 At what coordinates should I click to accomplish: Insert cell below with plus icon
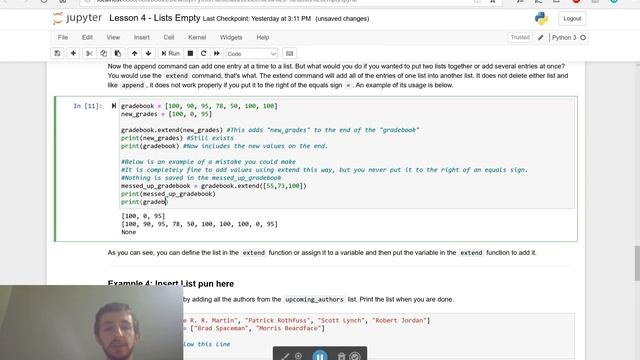coord(73,53)
